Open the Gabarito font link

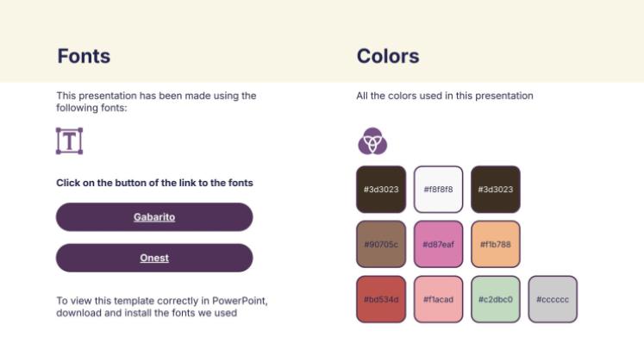point(154,217)
